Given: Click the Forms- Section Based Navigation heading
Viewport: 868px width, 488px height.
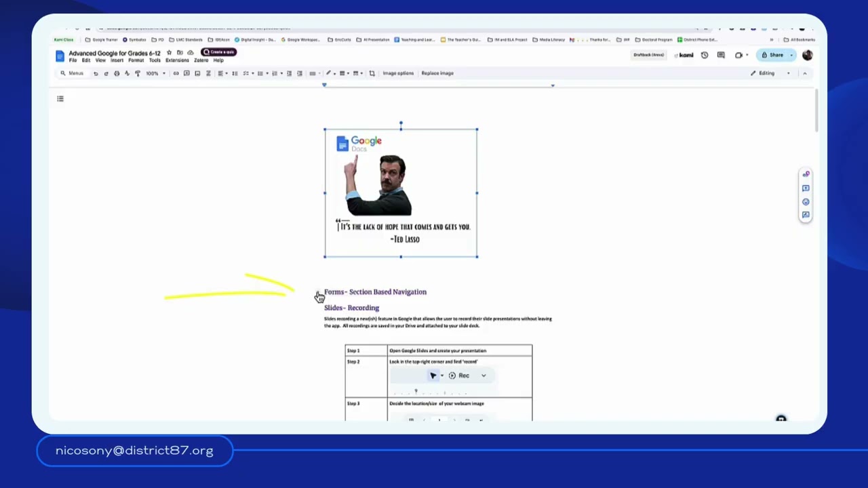Looking at the screenshot, I should pyautogui.click(x=375, y=292).
